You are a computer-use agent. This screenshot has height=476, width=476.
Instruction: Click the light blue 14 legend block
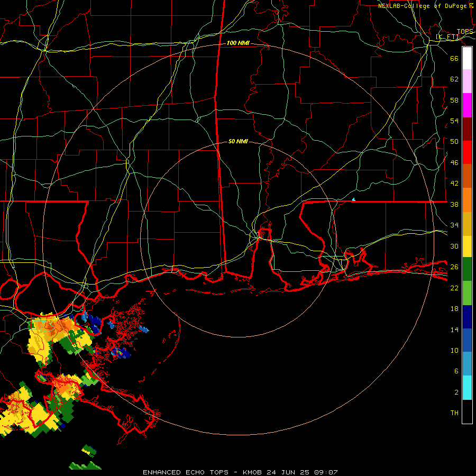point(467,364)
